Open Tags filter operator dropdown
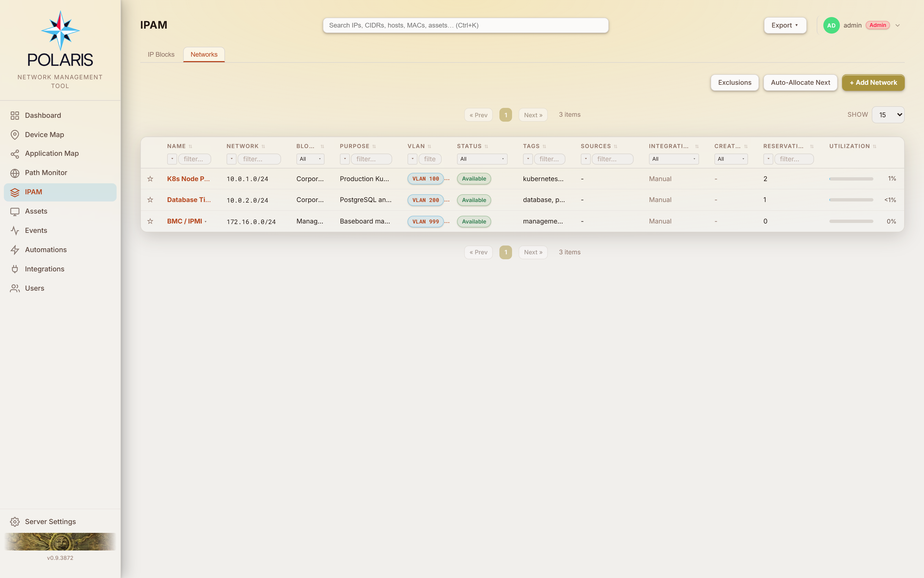Image resolution: width=924 pixels, height=578 pixels. click(x=528, y=159)
